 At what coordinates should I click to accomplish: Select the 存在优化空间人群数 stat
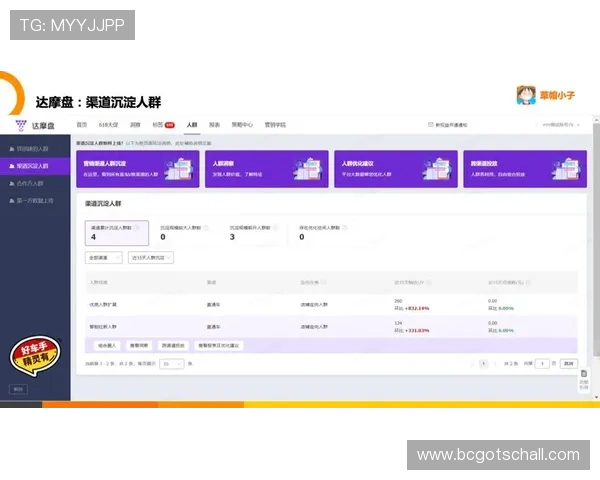[323, 233]
